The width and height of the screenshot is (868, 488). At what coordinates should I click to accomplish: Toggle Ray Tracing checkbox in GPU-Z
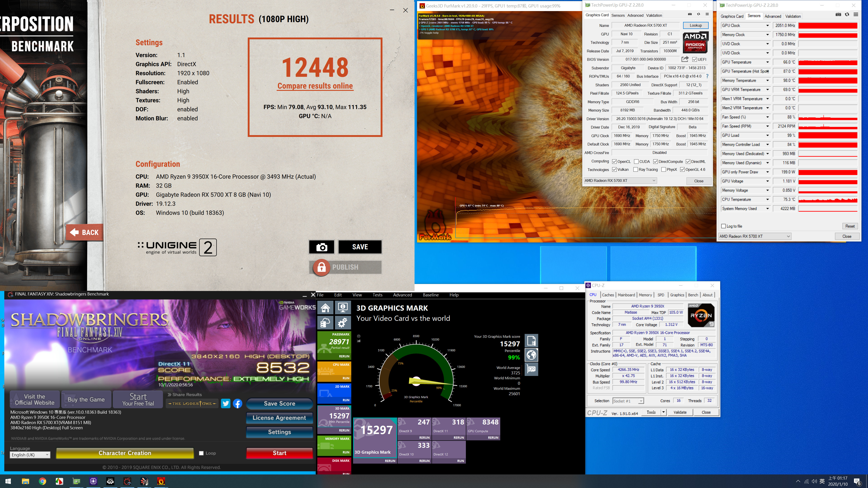pyautogui.click(x=635, y=170)
